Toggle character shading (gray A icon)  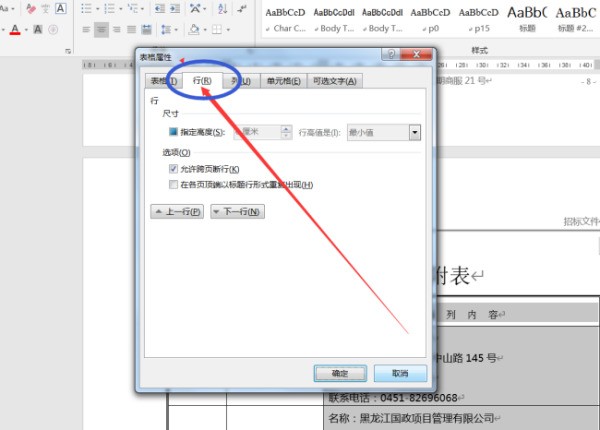(38, 29)
